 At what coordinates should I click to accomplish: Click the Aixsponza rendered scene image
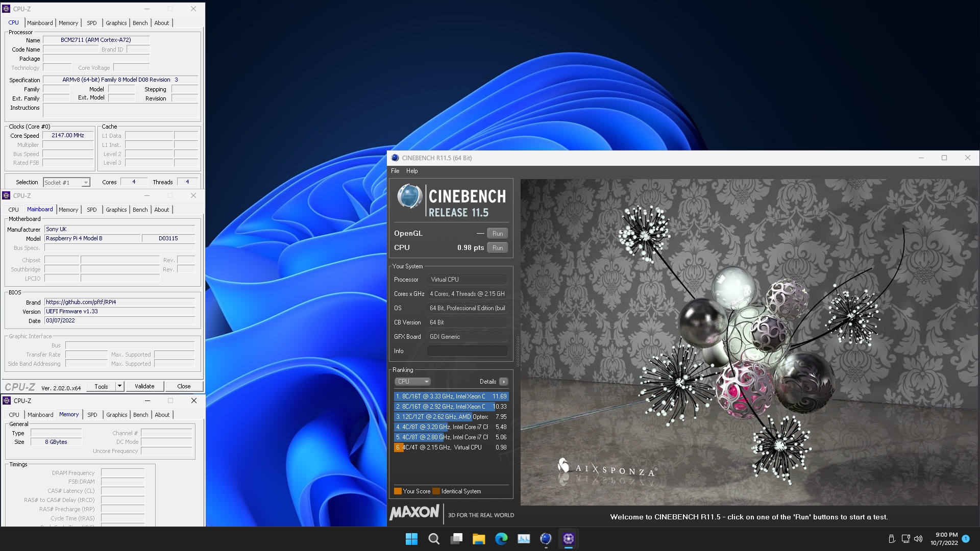749,342
